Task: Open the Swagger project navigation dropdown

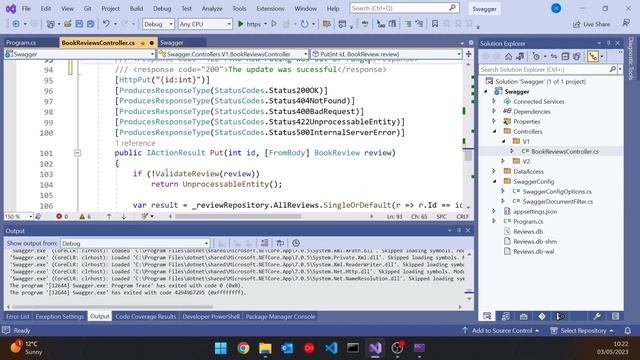Action: (80, 54)
